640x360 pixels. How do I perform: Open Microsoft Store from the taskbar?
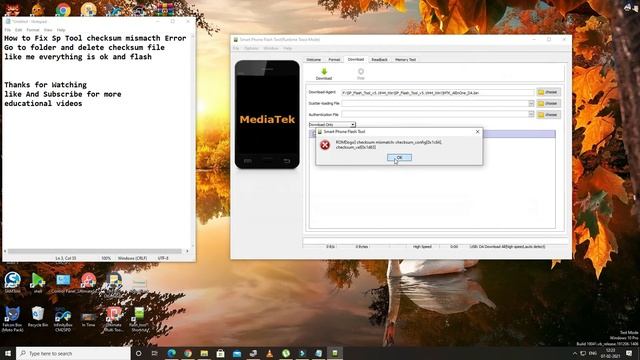click(x=220, y=353)
